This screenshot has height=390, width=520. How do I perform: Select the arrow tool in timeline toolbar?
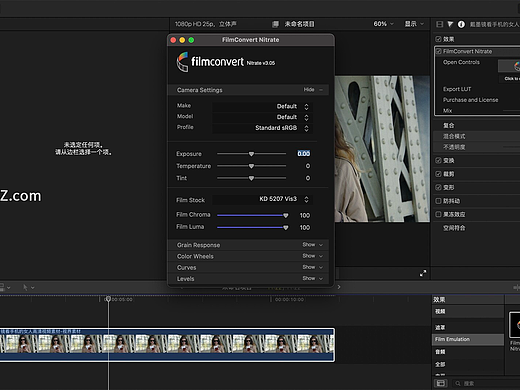coord(25,287)
